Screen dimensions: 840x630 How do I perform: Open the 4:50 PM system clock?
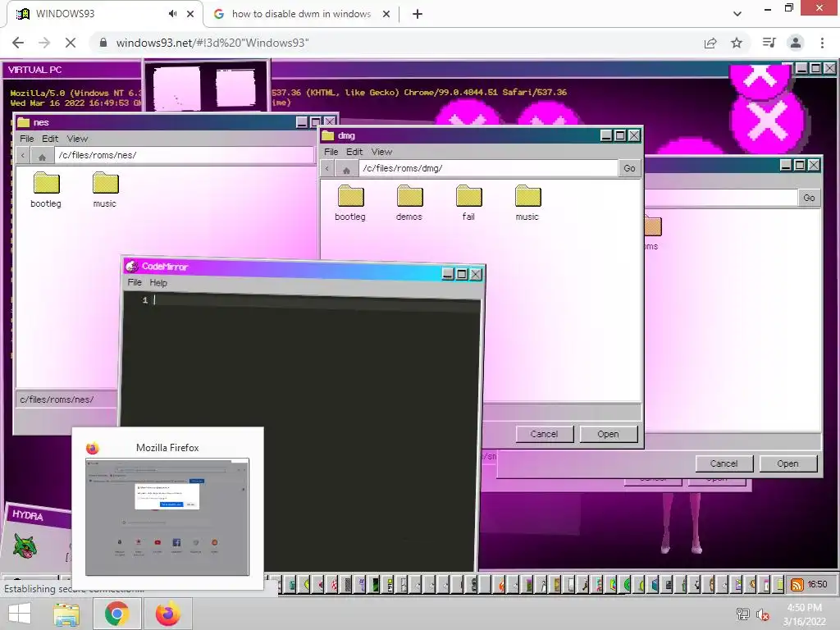[804, 614]
